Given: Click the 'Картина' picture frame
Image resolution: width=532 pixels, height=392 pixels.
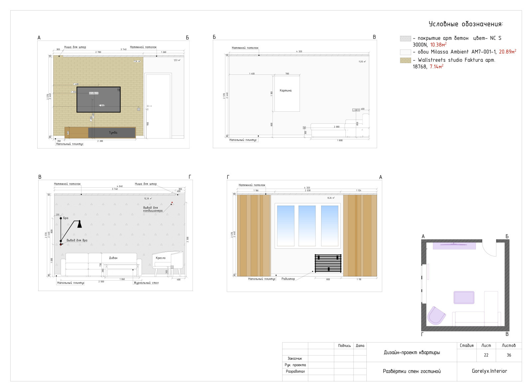Looking at the screenshot, I should 287,93.
